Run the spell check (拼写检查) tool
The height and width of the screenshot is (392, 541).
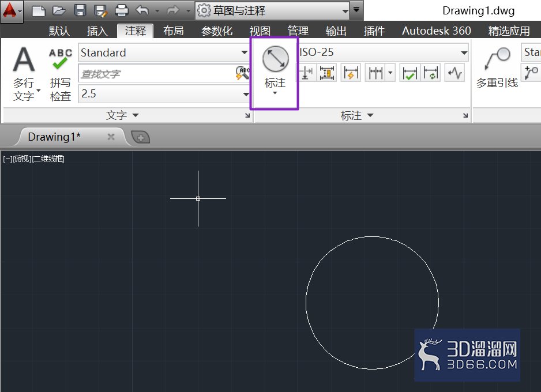pyautogui.click(x=61, y=74)
